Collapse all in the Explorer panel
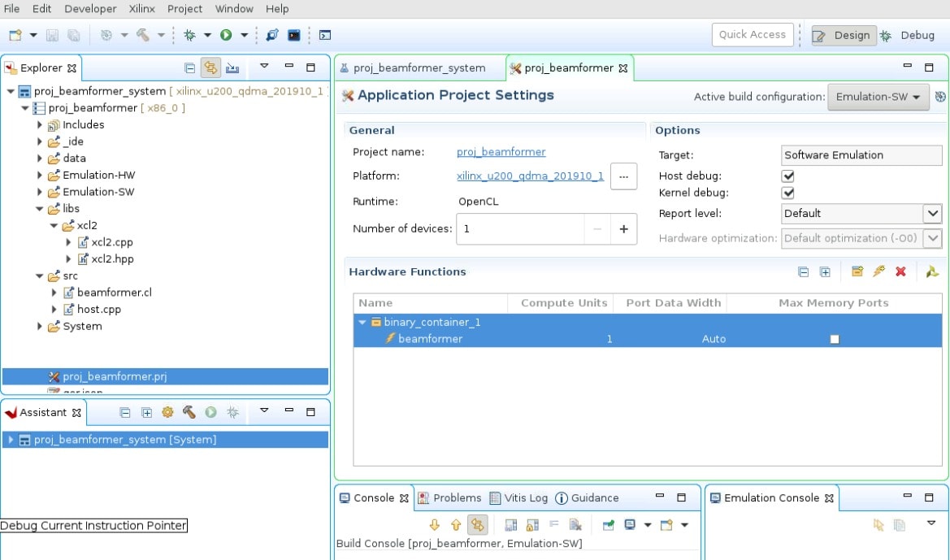950x560 pixels. (189, 68)
